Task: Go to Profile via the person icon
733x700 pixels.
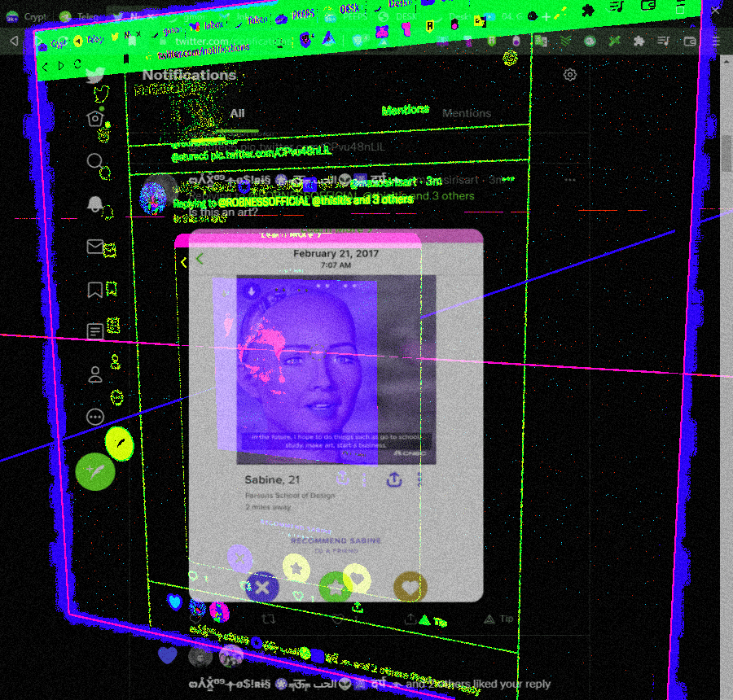Action: (x=95, y=374)
